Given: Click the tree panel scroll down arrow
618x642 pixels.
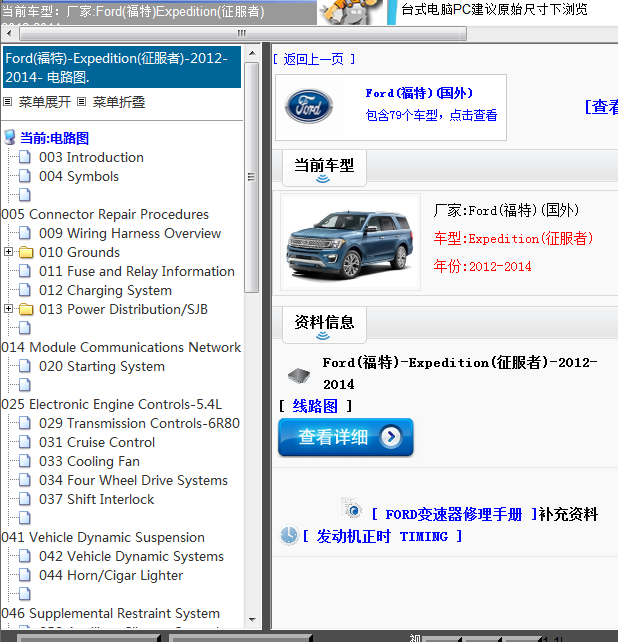Looking at the screenshot, I should (252, 620).
